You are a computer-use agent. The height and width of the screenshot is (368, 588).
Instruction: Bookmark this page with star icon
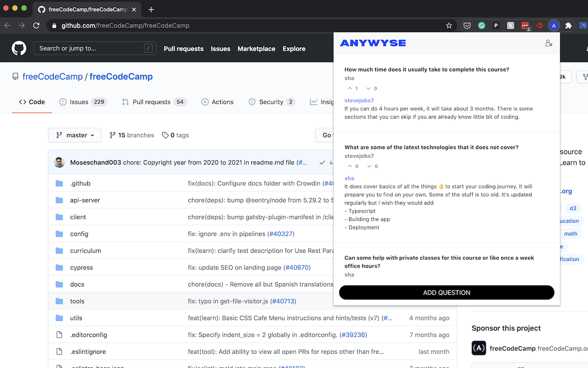point(449,26)
